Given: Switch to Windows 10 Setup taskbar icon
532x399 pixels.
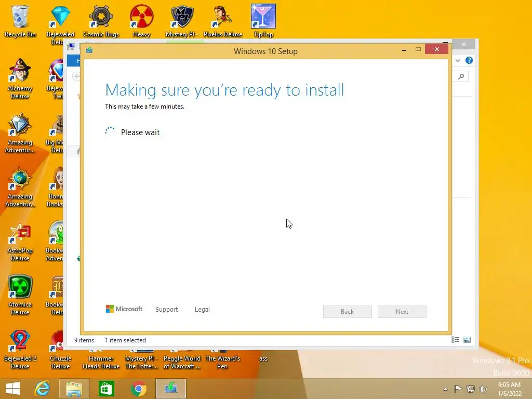Looking at the screenshot, I should coord(170,389).
